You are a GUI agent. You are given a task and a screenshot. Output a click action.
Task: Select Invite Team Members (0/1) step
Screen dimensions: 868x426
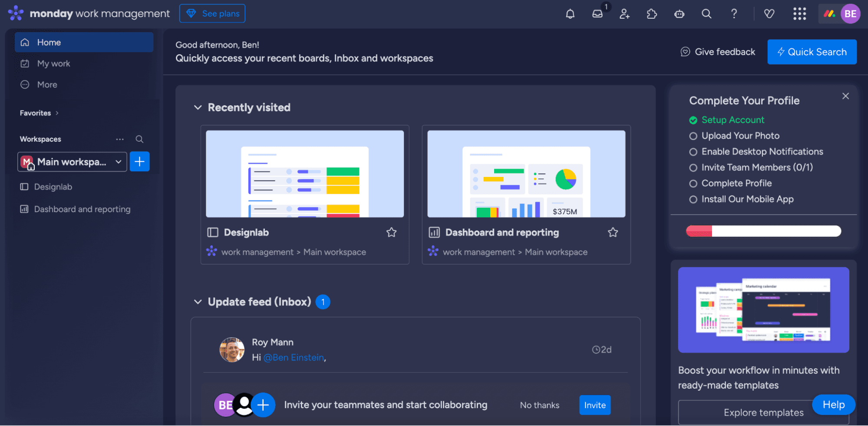pos(751,168)
